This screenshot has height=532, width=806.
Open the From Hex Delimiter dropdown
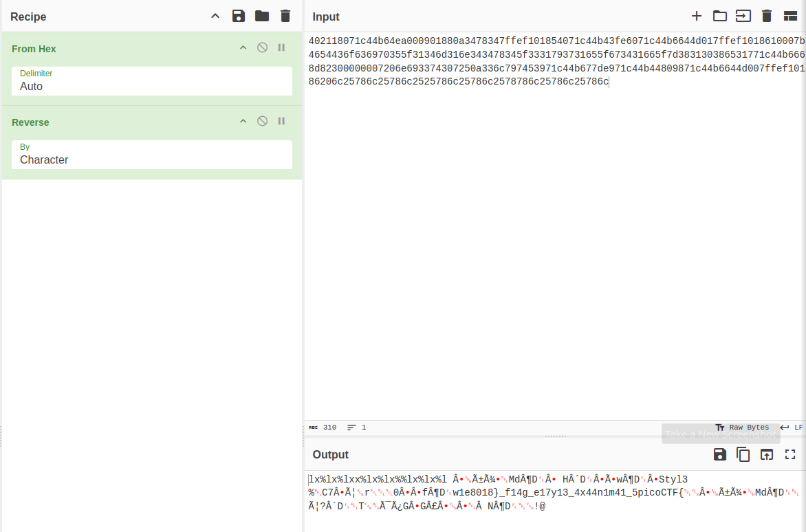pos(151,81)
